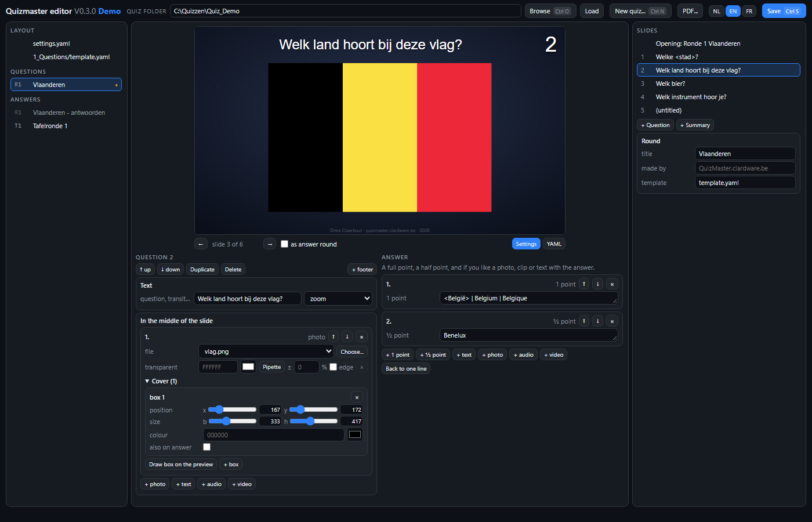
Task: Click the box 1 width (b) slider
Action: (x=232, y=421)
